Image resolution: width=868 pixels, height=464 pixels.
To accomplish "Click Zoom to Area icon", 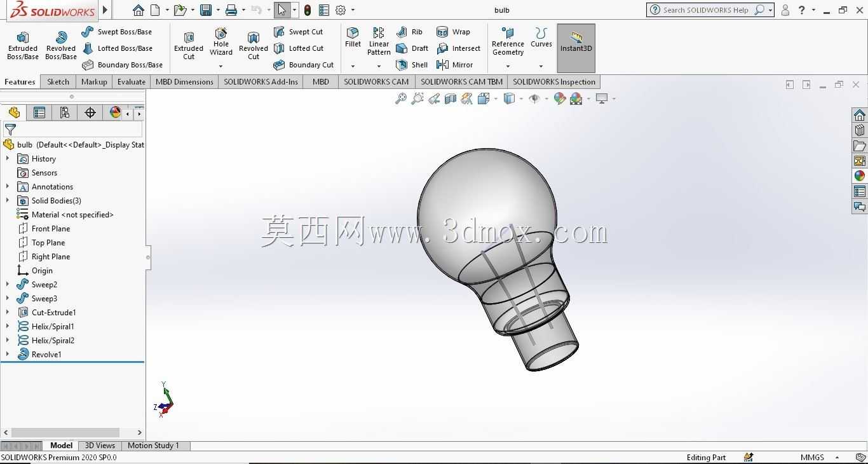I will click(417, 99).
